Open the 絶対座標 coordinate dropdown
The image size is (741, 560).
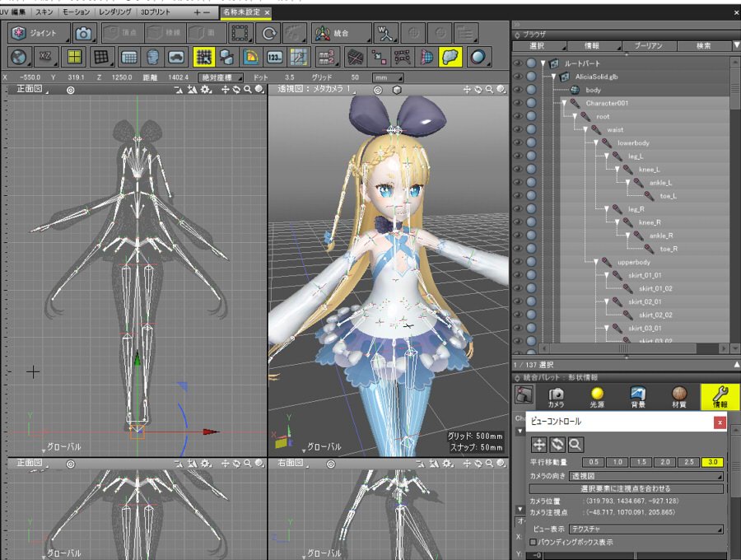(220, 77)
